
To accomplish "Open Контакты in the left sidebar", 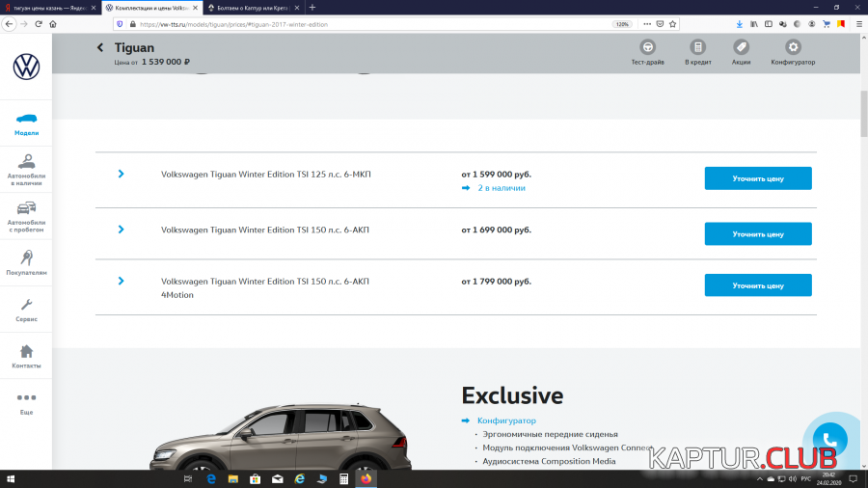I will [26, 356].
